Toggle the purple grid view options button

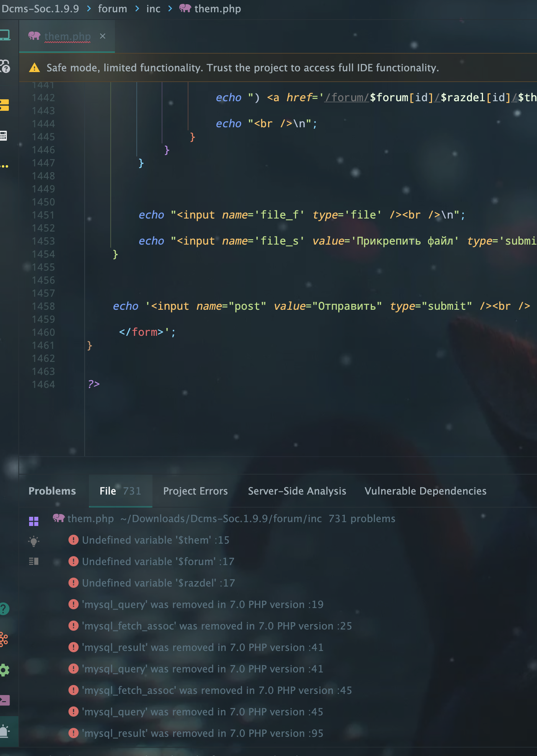[x=34, y=521]
